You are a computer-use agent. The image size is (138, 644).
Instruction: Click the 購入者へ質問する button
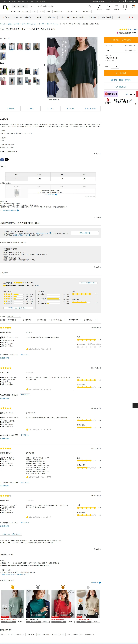pyautogui.click(x=85, y=233)
